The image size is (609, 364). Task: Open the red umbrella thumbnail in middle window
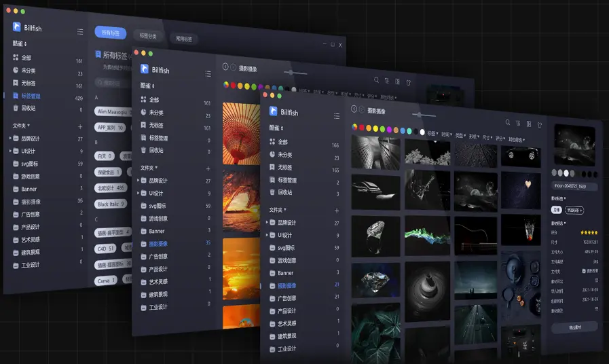242,132
